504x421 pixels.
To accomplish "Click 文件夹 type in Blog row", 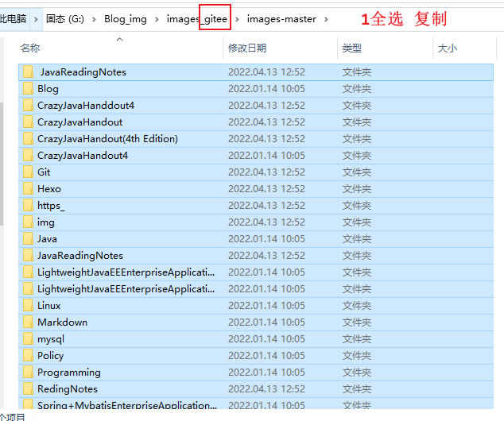I will [357, 89].
